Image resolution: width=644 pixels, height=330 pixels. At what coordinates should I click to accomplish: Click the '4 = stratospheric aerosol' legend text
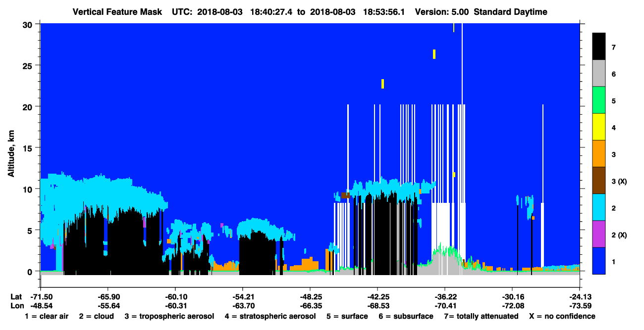point(270,317)
